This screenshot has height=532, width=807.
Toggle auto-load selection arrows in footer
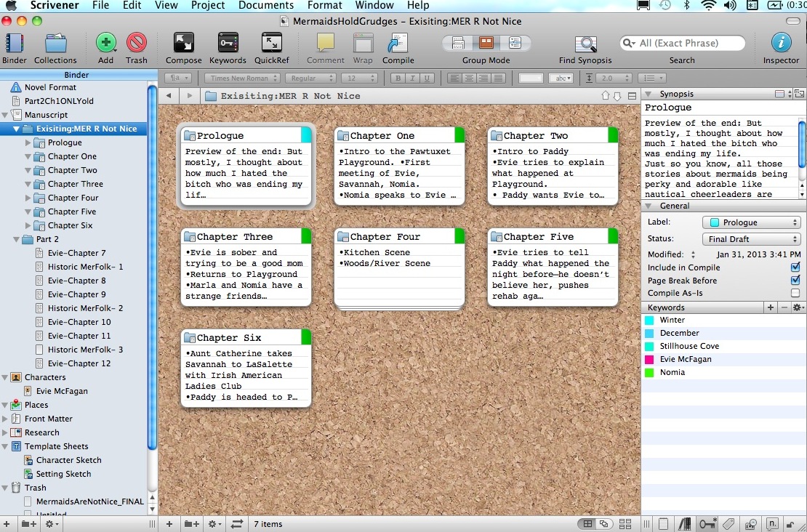(237, 524)
